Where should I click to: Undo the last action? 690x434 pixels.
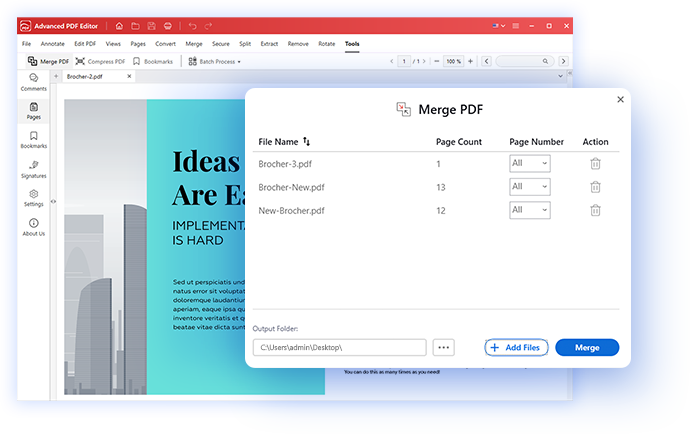point(192,26)
